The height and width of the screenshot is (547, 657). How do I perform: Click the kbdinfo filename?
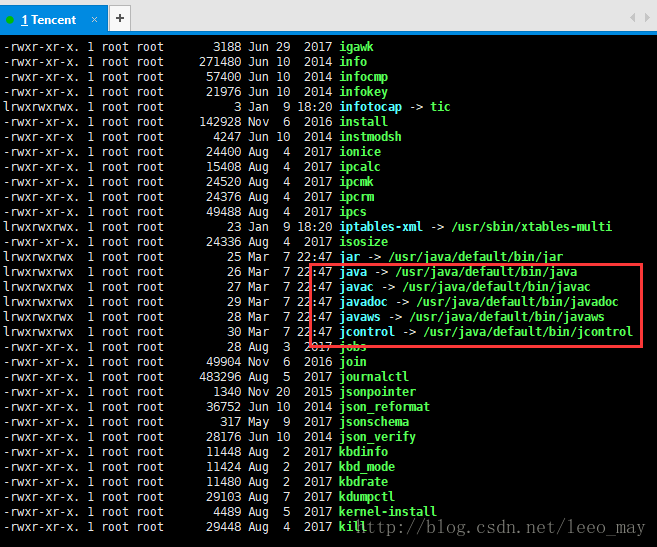[363, 452]
